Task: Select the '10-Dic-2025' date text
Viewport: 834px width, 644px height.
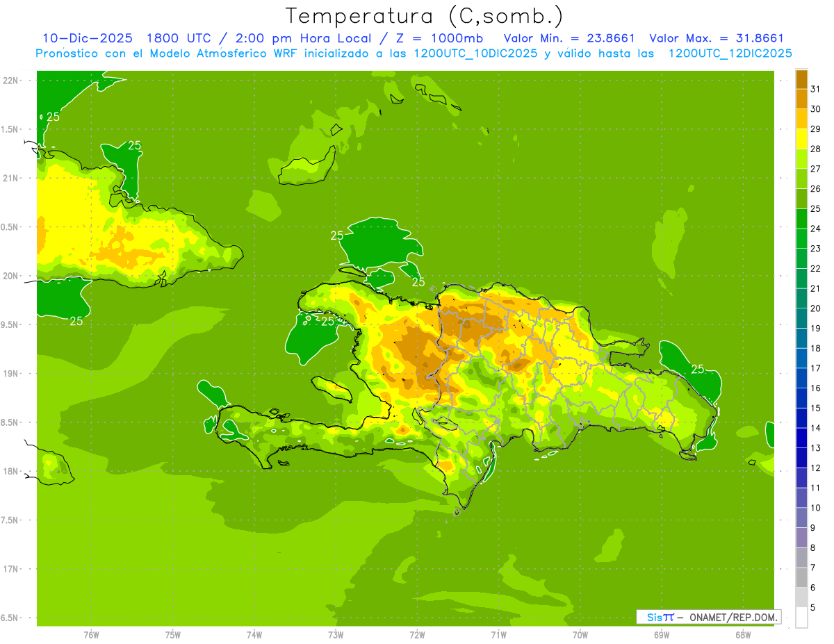Action: point(88,38)
